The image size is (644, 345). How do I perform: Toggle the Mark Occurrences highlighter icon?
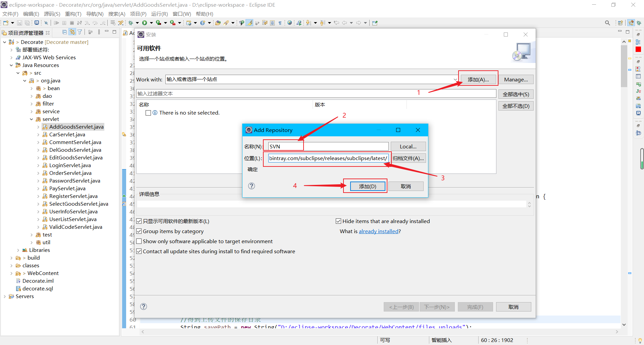[250, 22]
